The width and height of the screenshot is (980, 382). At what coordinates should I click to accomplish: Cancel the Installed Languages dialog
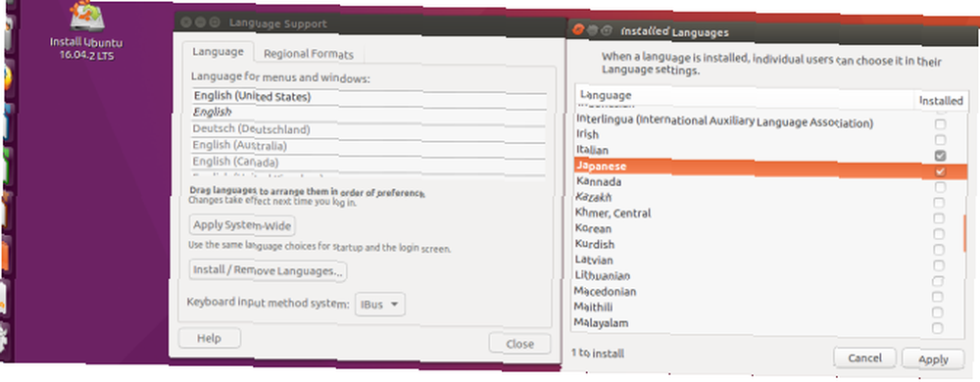[x=865, y=358]
